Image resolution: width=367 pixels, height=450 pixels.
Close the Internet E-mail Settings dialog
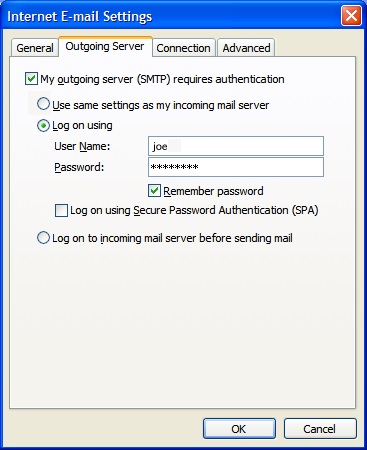click(351, 16)
